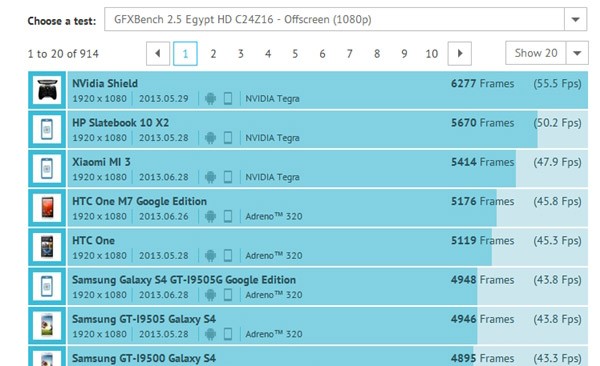The width and height of the screenshot is (600, 366).
Task: Select results page 5
Action: click(295, 54)
